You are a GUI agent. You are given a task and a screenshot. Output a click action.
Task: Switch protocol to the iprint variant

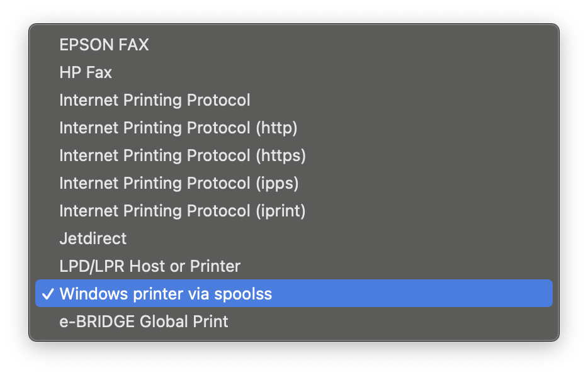(183, 211)
